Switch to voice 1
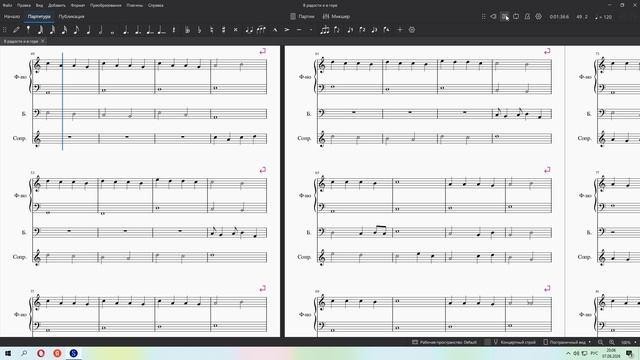The image size is (640, 360). [x=350, y=29]
